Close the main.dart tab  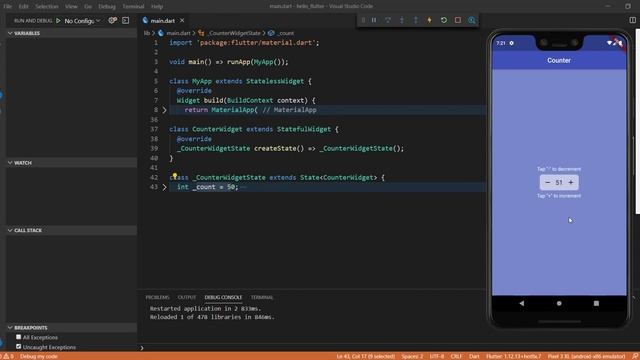pos(182,20)
